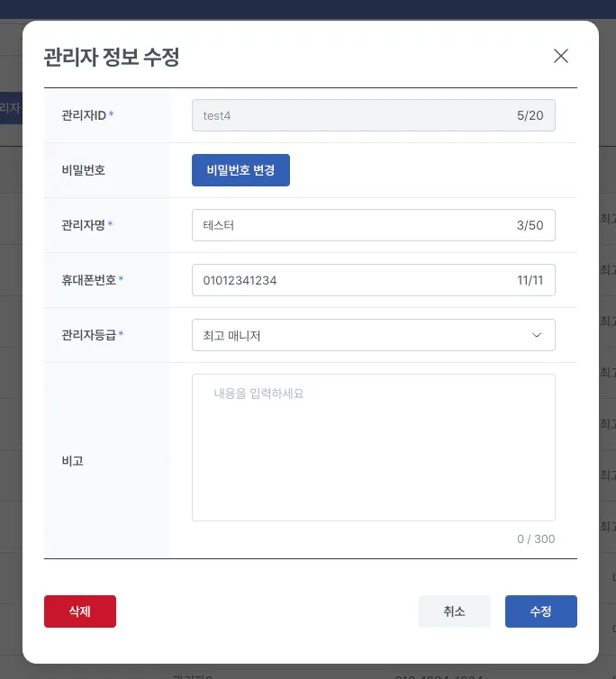Image resolution: width=616 pixels, height=679 pixels.
Task: Submit changes with the blue 수정 button
Action: 540,611
